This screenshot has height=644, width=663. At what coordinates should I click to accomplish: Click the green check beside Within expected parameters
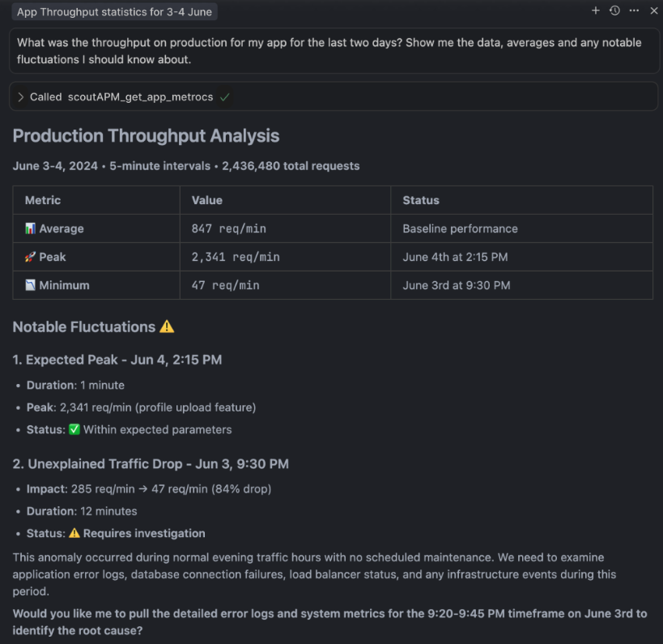(x=74, y=429)
